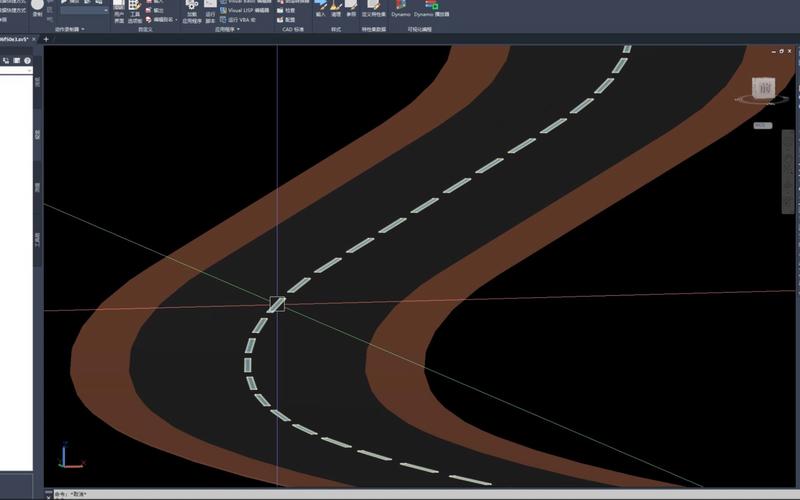Open the User Interface (用户界面) tool
Image resolution: width=800 pixels, height=500 pixels.
coord(119,10)
